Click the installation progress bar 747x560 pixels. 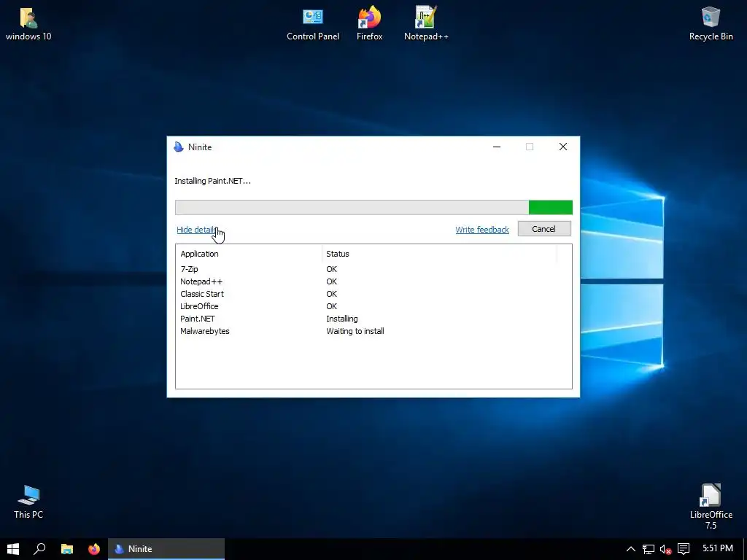373,207
